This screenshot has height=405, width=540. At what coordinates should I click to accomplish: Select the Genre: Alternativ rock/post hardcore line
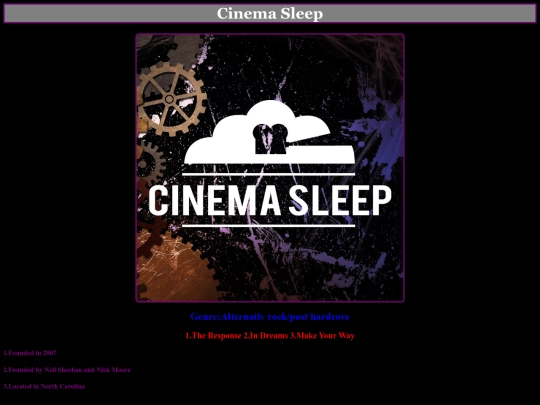point(270,317)
